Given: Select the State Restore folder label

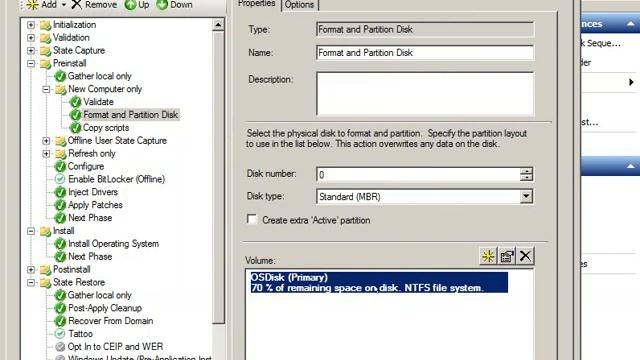Looking at the screenshot, I should click(79, 282).
